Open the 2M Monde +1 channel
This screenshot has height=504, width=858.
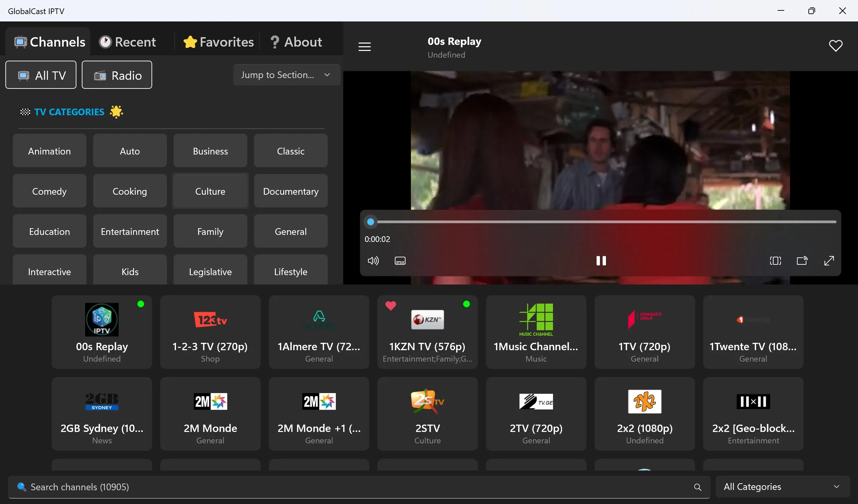pos(319,414)
